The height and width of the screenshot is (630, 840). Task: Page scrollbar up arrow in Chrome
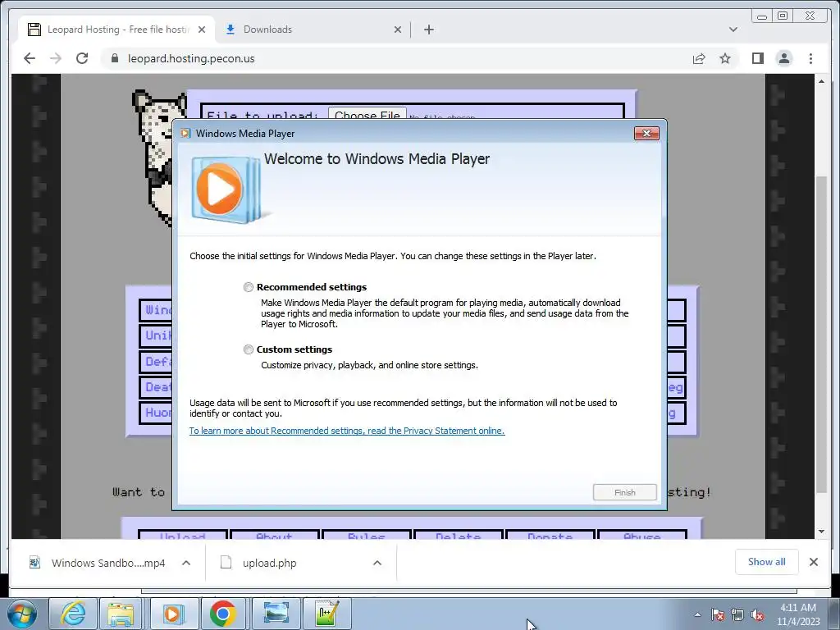(x=821, y=81)
